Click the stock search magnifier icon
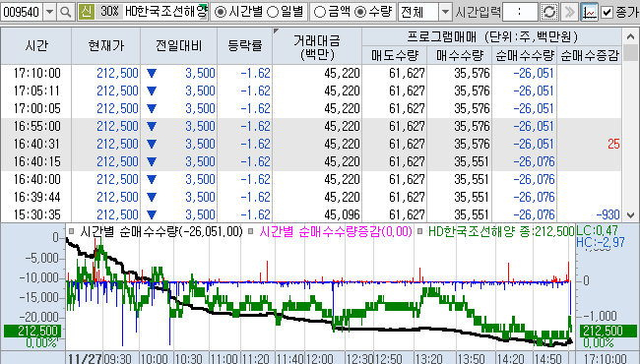640x364 pixels. (x=65, y=12)
